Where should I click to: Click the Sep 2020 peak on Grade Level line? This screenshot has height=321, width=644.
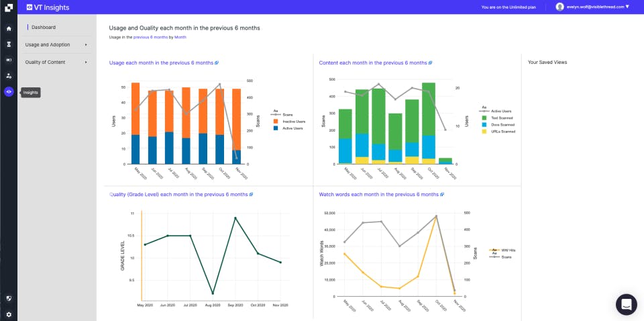coord(235,218)
